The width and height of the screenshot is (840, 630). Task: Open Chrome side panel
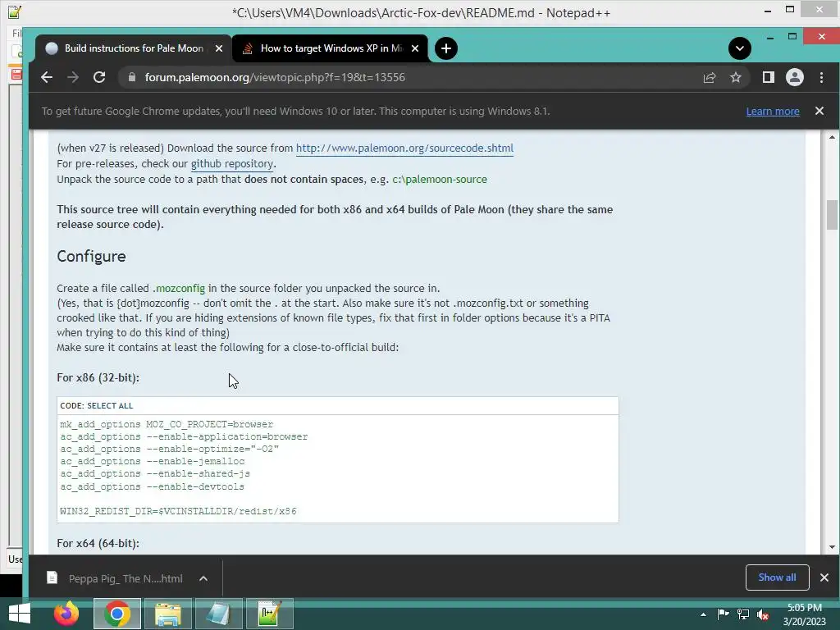[x=768, y=77]
